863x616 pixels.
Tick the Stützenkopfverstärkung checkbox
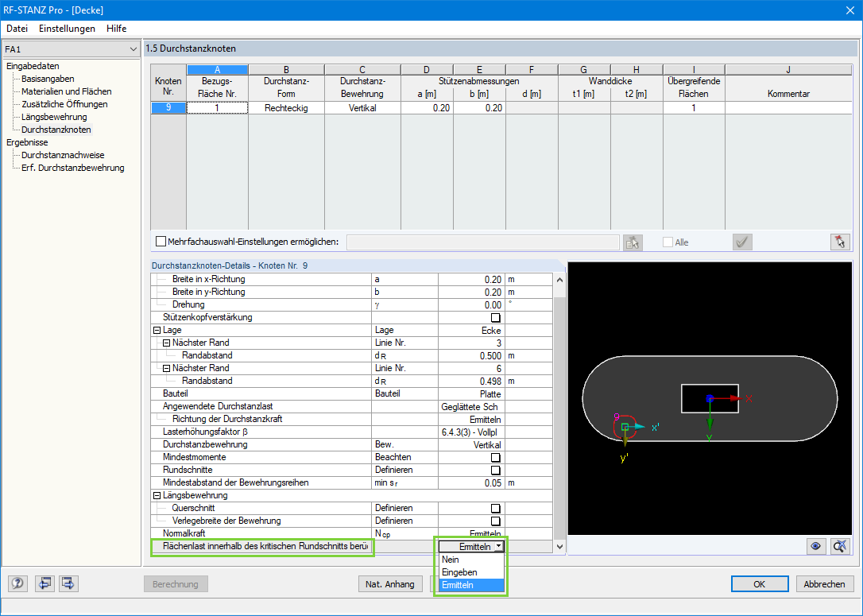tap(496, 318)
